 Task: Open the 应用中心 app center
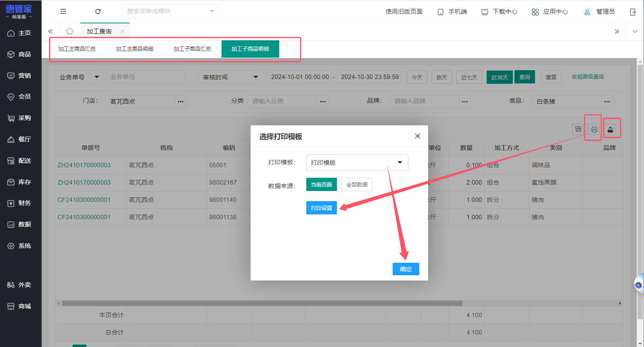point(550,12)
